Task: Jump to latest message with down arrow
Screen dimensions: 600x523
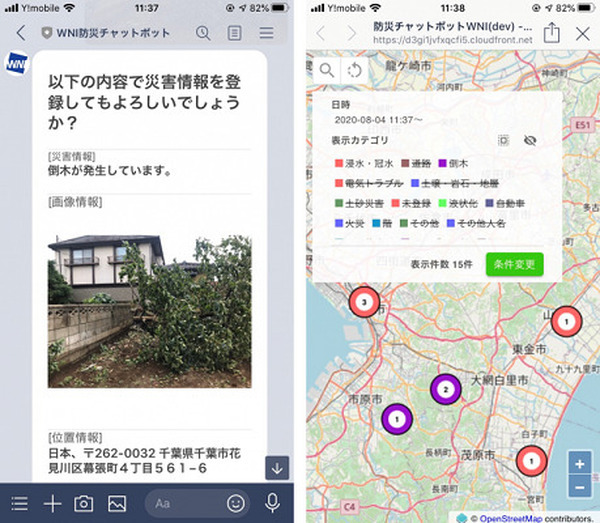Action: click(x=277, y=468)
